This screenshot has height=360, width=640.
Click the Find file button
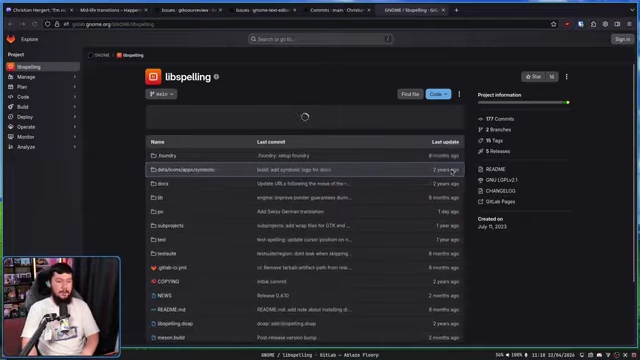coord(410,94)
